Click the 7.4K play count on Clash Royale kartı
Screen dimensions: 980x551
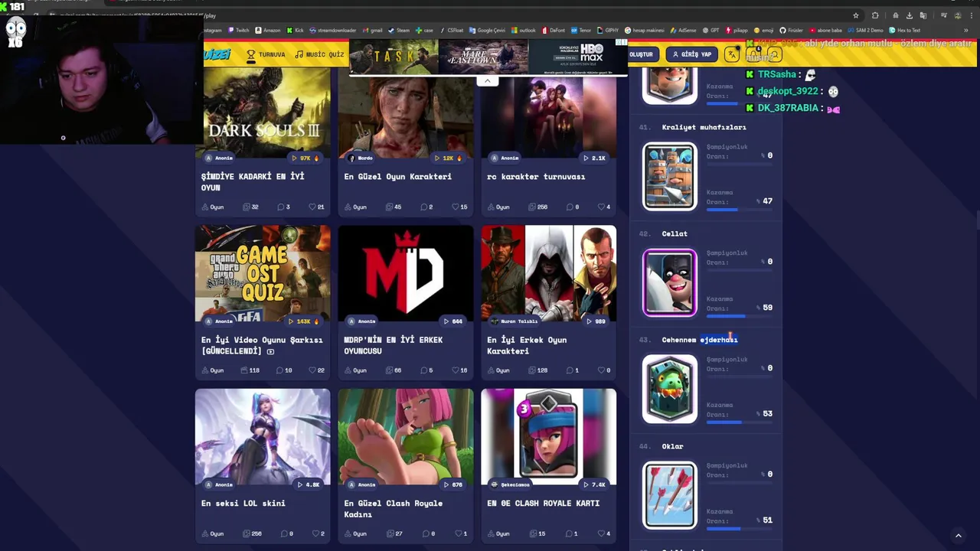click(595, 484)
